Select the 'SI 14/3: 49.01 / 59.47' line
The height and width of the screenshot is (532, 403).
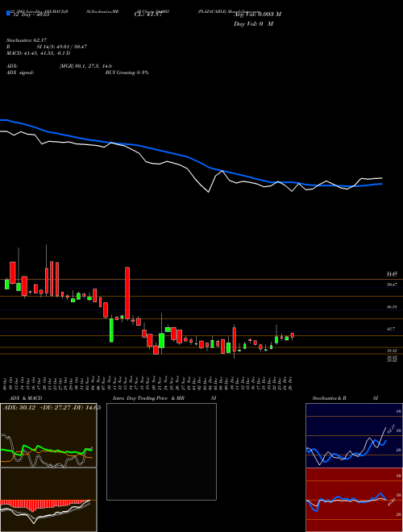[x=62, y=47]
